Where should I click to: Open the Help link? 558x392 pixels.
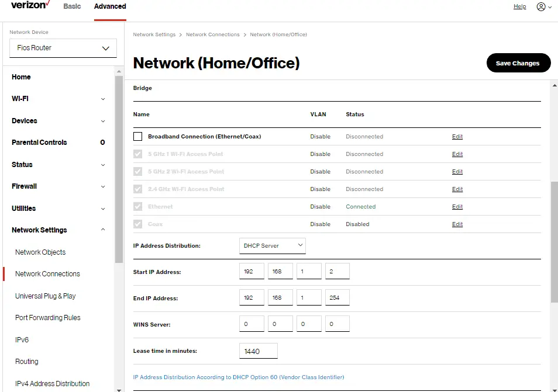pos(519,6)
